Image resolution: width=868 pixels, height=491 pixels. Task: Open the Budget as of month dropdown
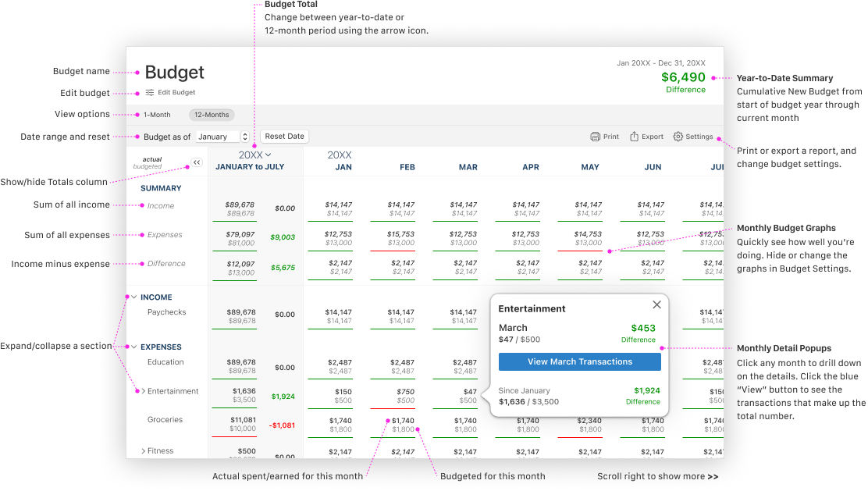pyautogui.click(x=222, y=137)
